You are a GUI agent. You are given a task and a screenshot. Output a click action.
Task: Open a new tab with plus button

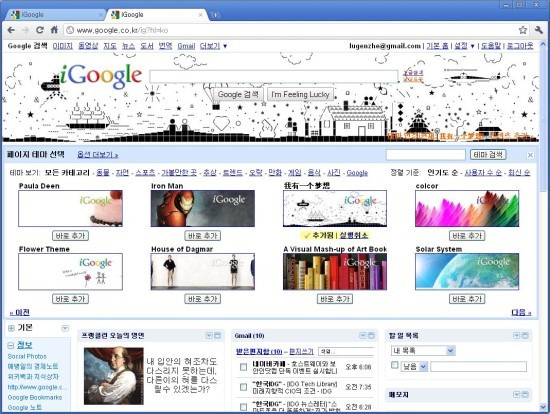coord(215,15)
